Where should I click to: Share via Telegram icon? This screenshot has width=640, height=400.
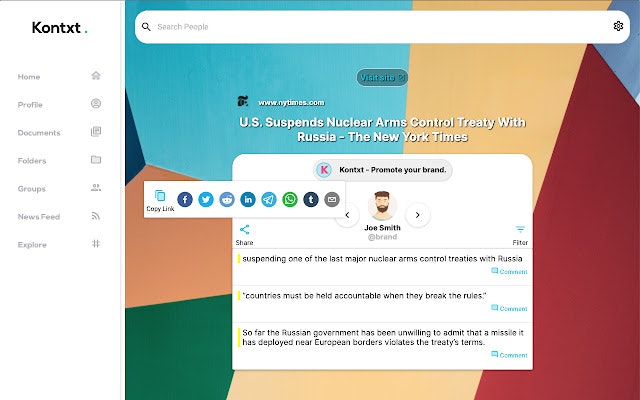[269, 200]
